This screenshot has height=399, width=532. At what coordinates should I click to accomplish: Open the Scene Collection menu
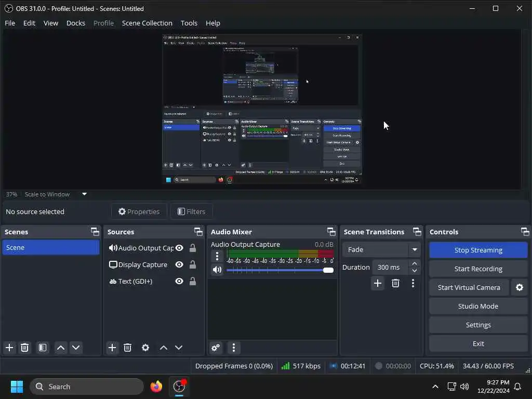pos(147,23)
